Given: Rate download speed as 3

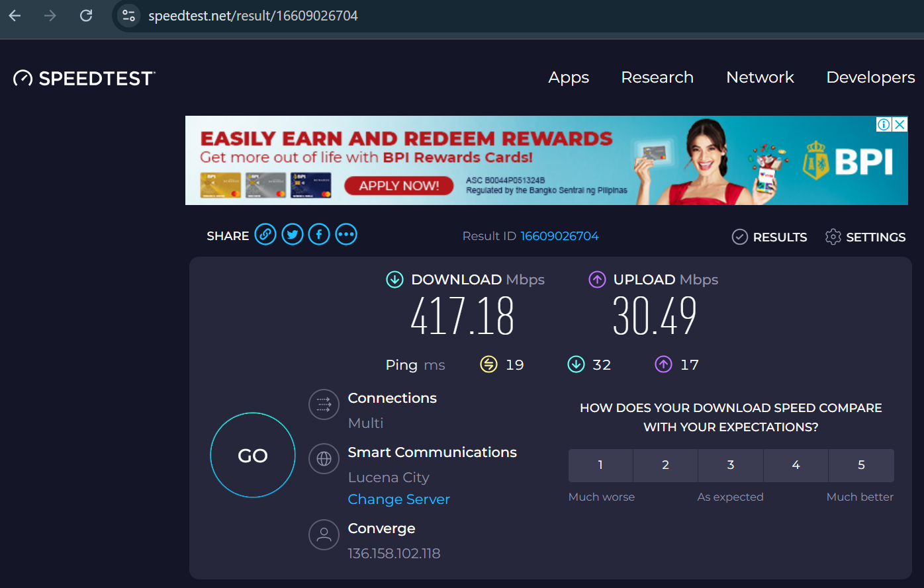Looking at the screenshot, I should 730,465.
